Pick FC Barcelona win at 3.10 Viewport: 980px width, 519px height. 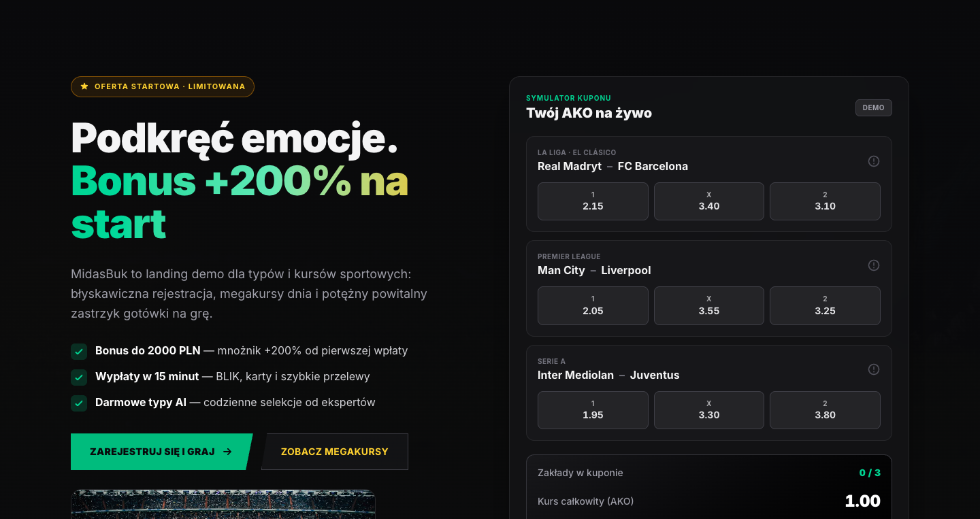click(825, 201)
